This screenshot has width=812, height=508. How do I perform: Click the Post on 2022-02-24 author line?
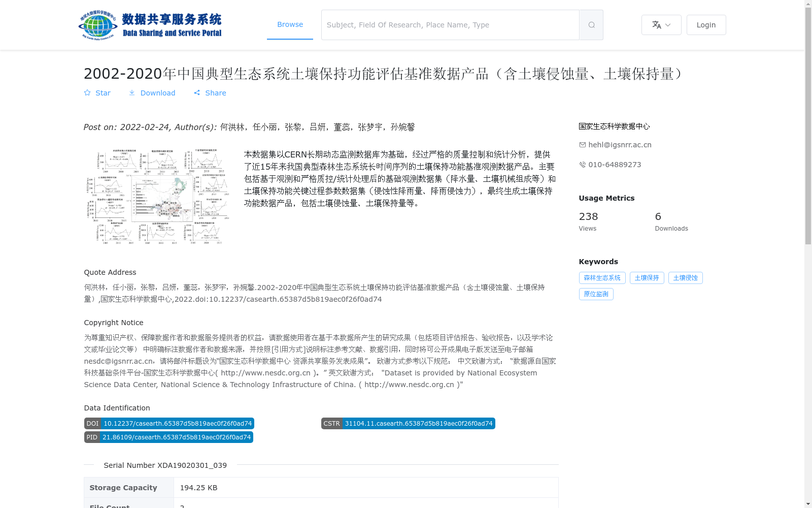coord(249,127)
